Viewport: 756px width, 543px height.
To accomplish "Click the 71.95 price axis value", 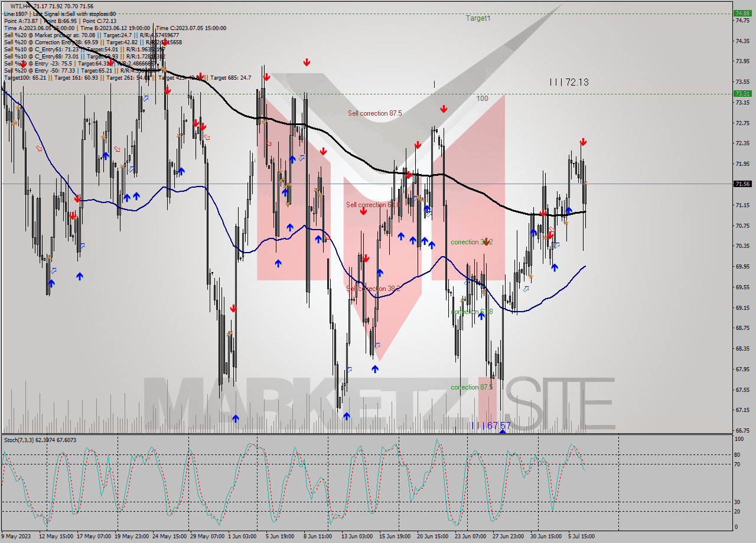I will point(742,163).
